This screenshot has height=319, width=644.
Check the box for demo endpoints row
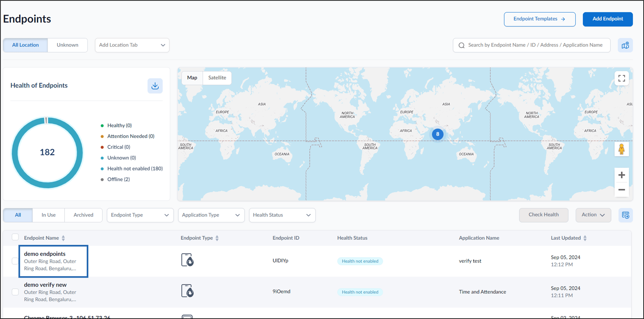click(15, 261)
